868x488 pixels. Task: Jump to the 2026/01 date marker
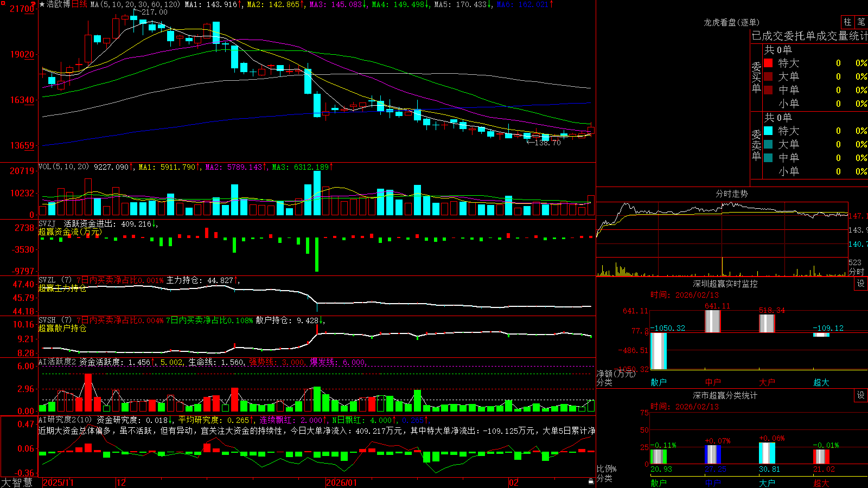click(342, 483)
